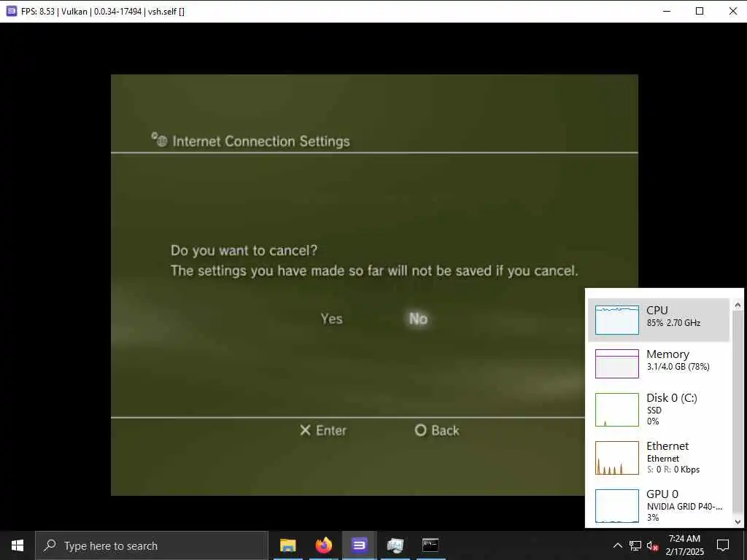The width and height of the screenshot is (747, 560).
Task: Select the GPU 0 performance entry
Action: tap(659, 505)
